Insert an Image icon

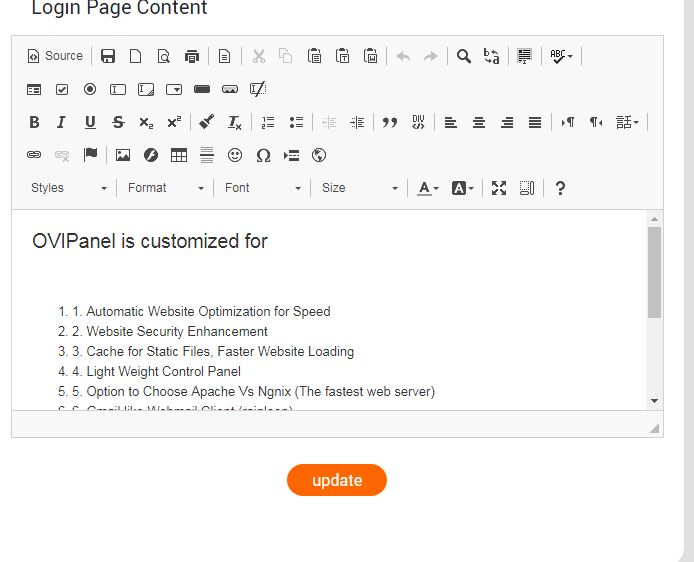point(123,155)
